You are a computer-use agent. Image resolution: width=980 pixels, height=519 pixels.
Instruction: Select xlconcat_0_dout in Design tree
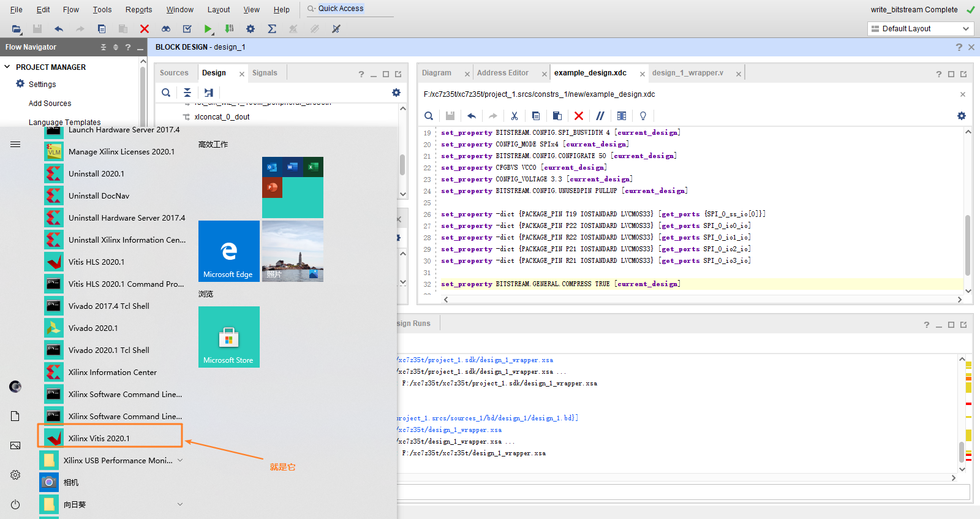[222, 117]
